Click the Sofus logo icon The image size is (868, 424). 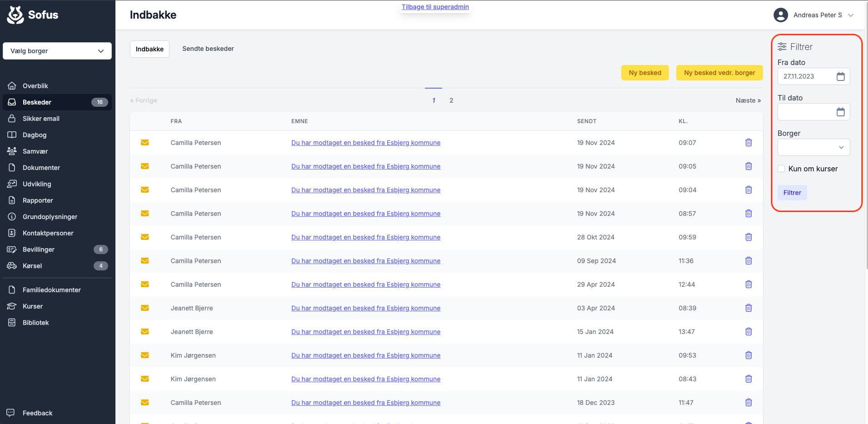(15, 15)
